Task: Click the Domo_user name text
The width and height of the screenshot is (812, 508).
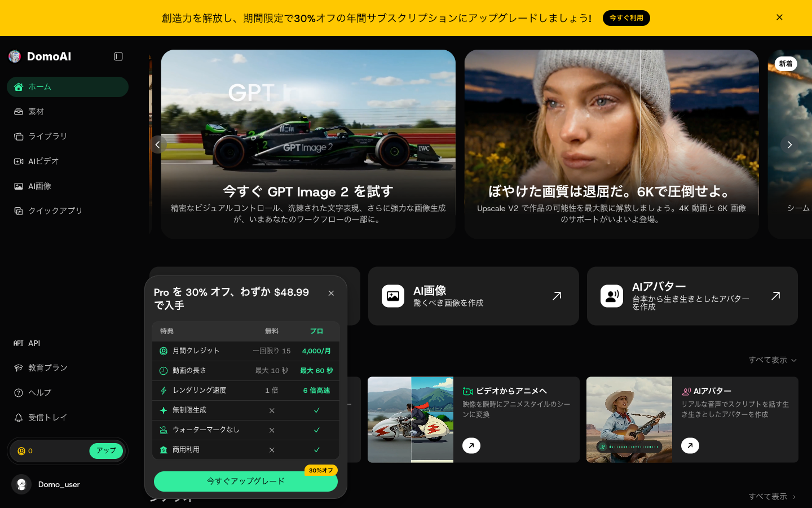Action: coord(59,484)
